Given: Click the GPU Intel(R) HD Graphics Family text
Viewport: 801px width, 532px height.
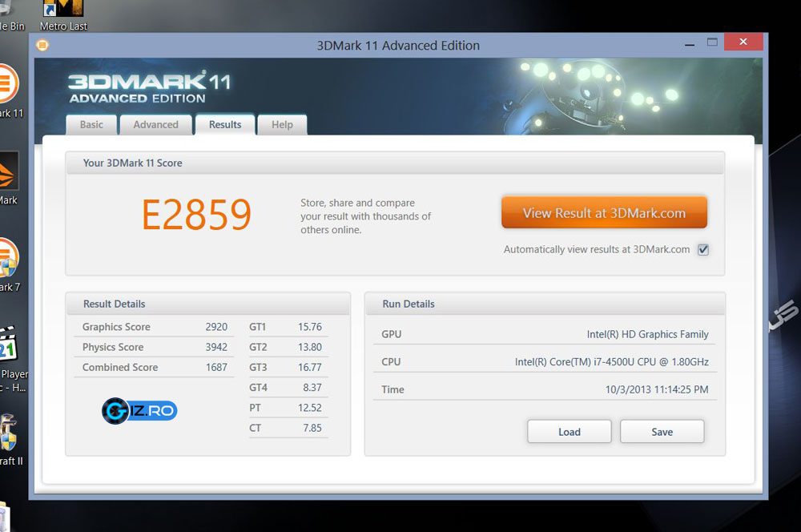Looking at the screenshot, I should pyautogui.click(x=648, y=334).
